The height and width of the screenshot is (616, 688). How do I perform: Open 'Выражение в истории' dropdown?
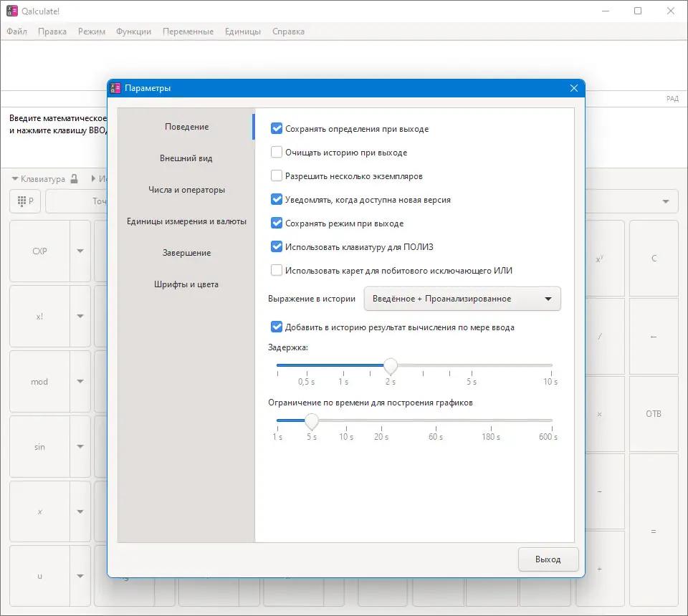(x=462, y=299)
